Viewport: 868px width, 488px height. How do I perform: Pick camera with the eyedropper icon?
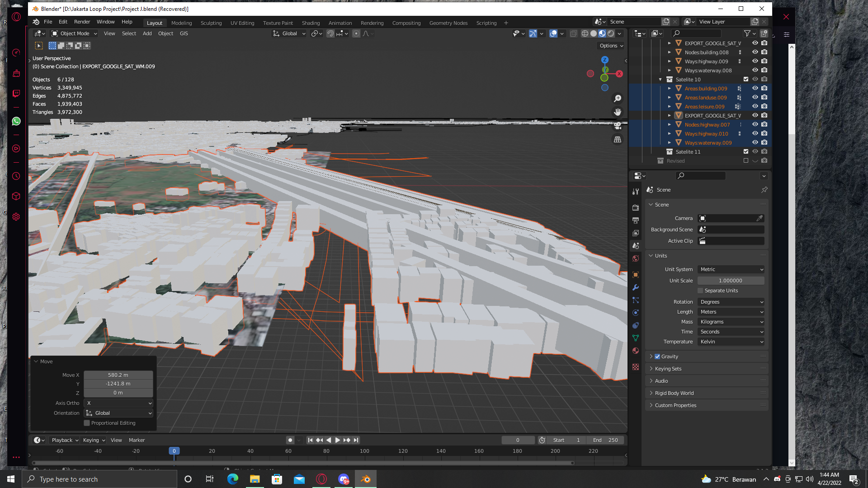point(759,218)
